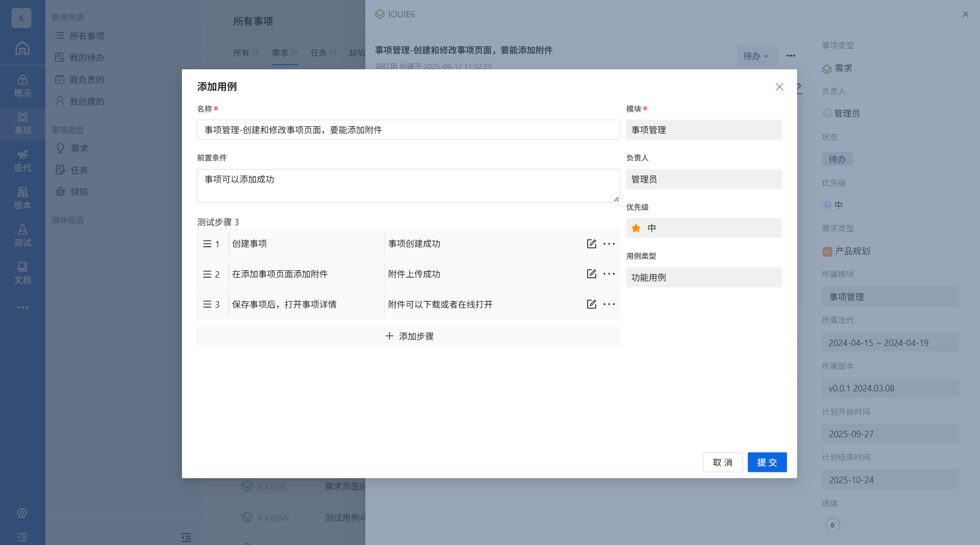Viewport: 980px width, 545px height.
Task: Open the 模块 dropdown 事项管理
Action: [x=703, y=130]
